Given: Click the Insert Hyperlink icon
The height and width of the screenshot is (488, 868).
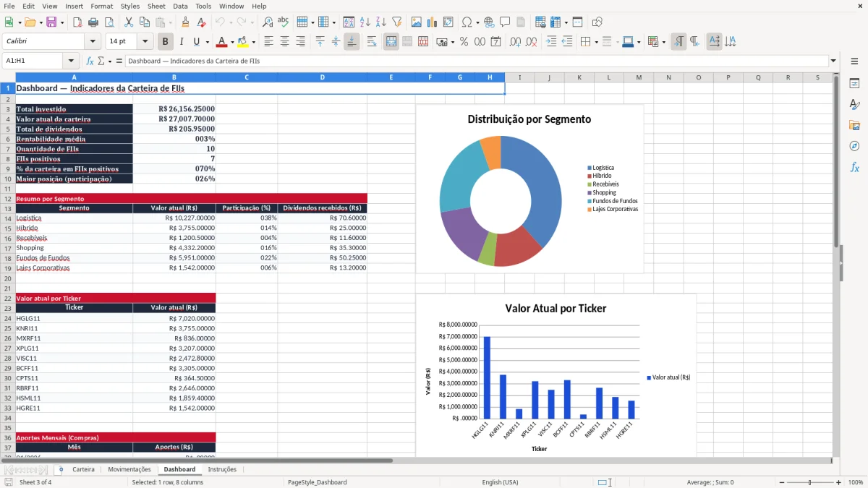Looking at the screenshot, I should pos(489,22).
